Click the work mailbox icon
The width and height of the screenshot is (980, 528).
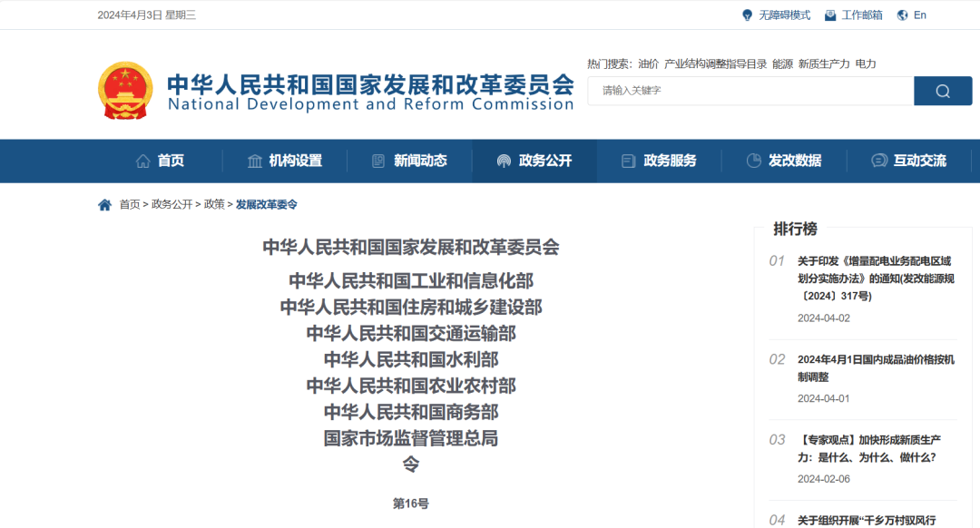click(x=830, y=15)
